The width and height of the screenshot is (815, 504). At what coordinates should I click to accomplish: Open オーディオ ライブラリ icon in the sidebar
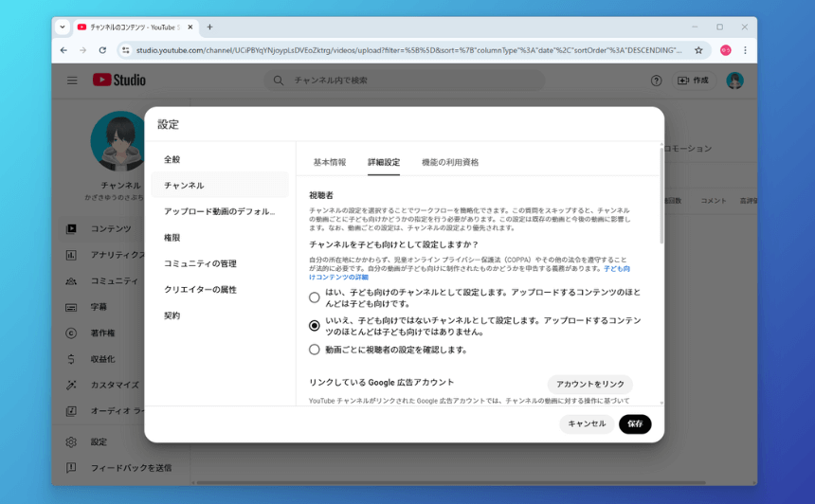coord(71,411)
